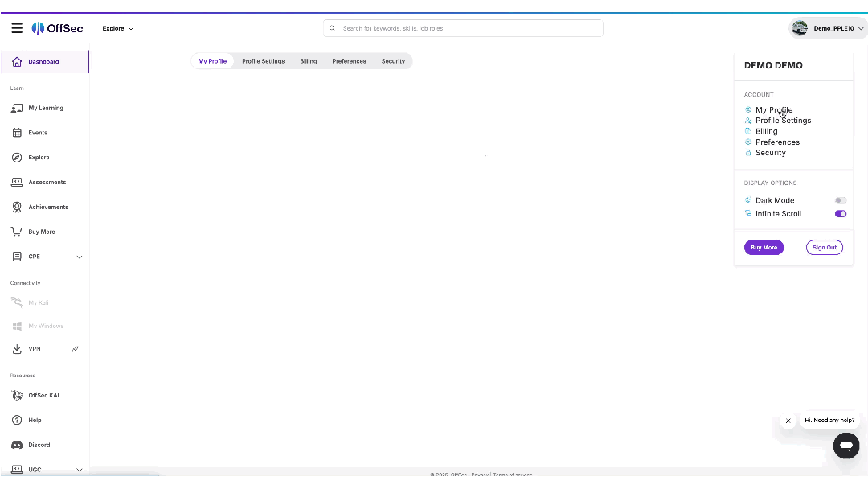Click the OffSec logo
868x489 pixels.
coord(57,28)
